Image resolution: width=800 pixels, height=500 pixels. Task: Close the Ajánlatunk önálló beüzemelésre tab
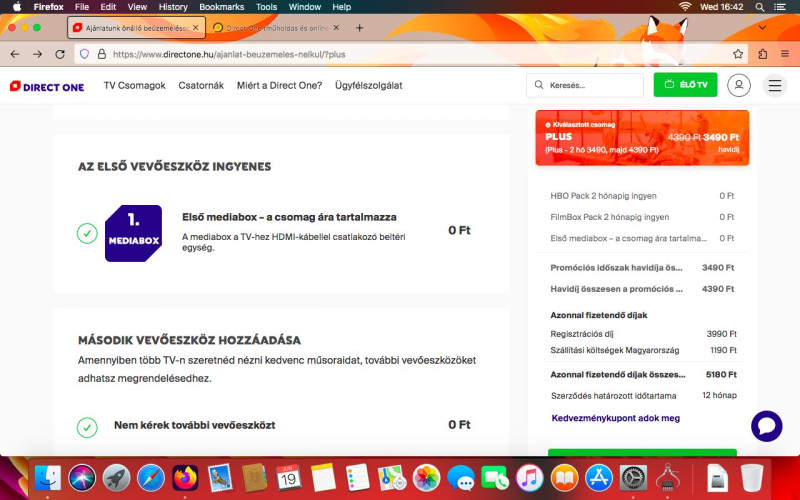pyautogui.click(x=195, y=28)
